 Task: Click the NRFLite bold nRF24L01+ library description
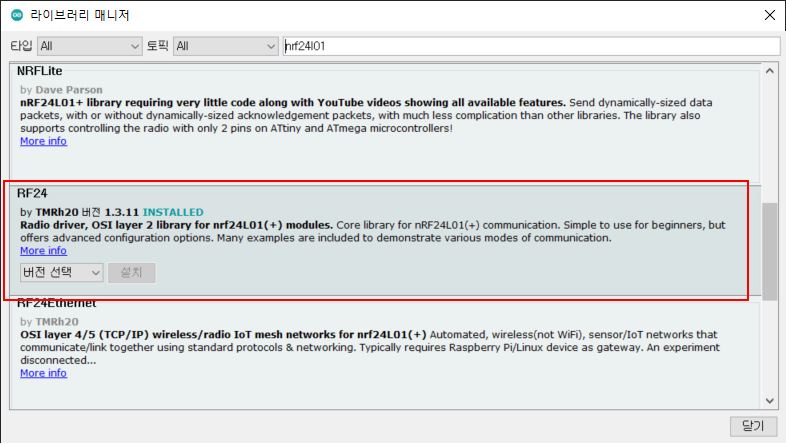tap(293, 103)
